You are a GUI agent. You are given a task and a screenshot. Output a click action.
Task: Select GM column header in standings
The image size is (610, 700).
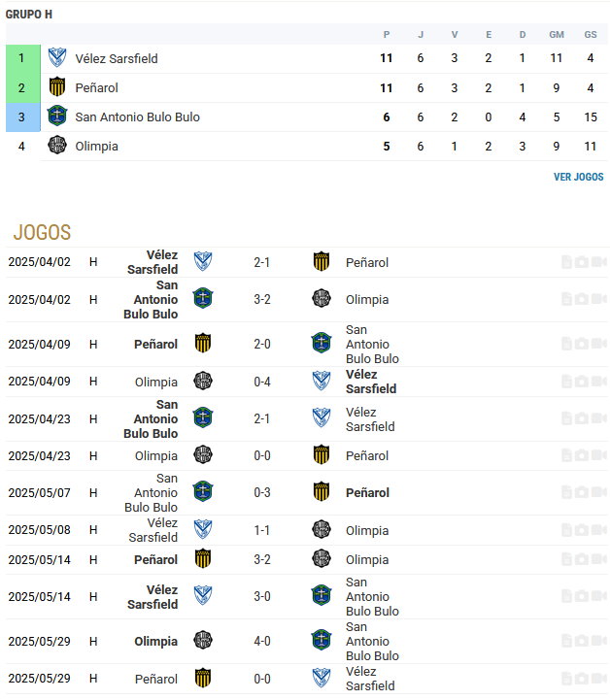(x=557, y=34)
